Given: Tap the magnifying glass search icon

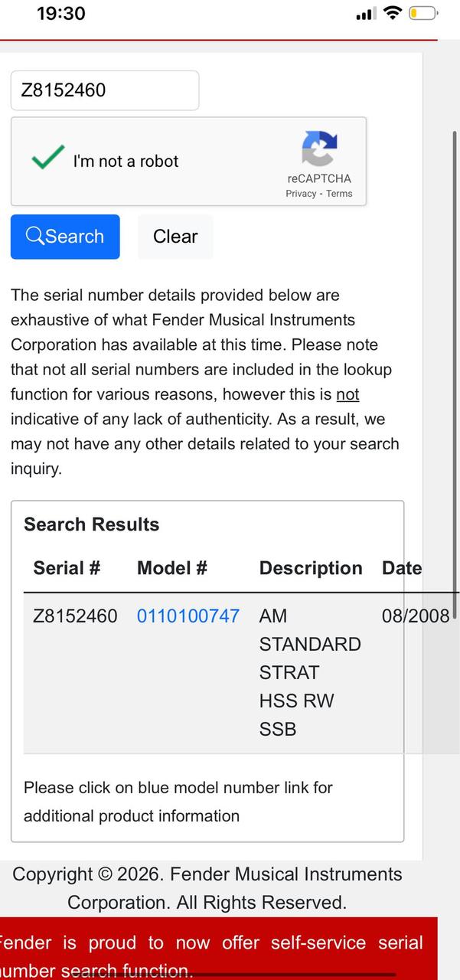Looking at the screenshot, I should tap(34, 236).
